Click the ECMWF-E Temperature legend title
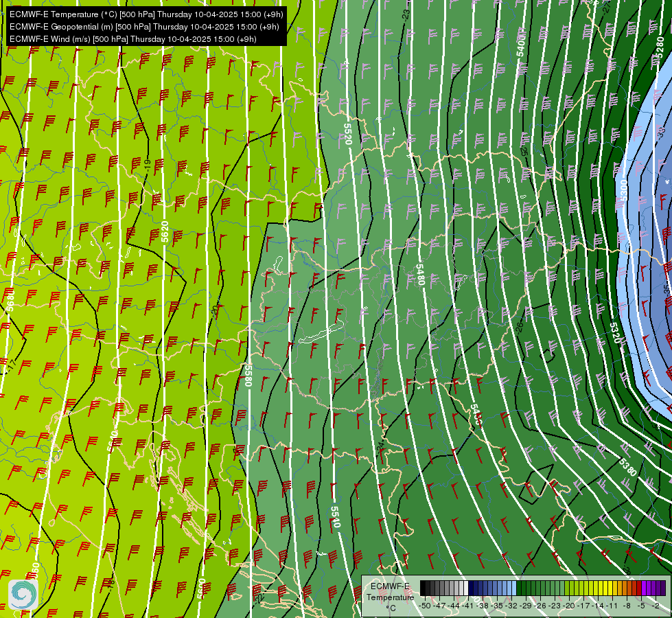Viewport: 672px width, 618px height. click(x=390, y=592)
